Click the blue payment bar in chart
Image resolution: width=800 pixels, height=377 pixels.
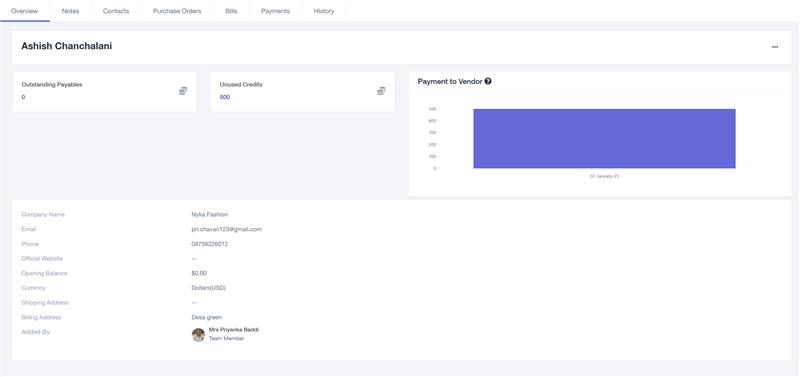pos(604,138)
